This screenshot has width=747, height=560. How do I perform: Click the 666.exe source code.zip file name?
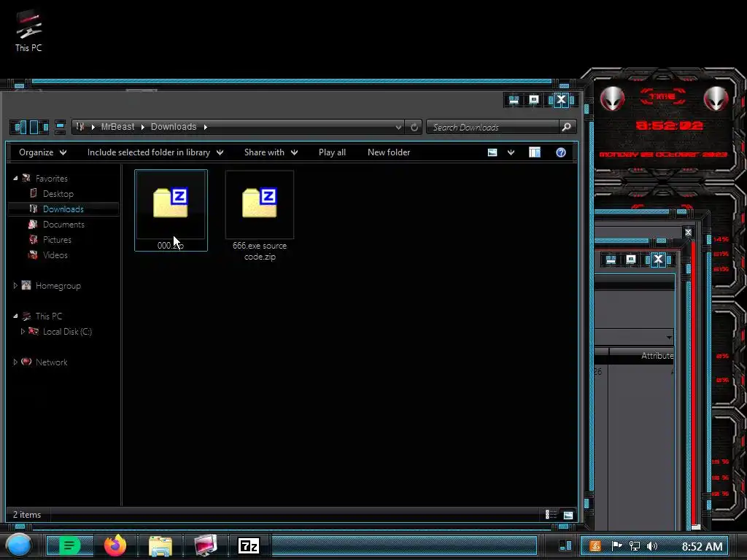tap(260, 251)
